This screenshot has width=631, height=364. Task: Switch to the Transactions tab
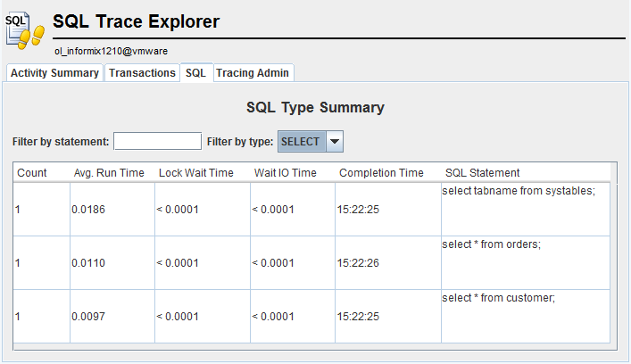click(142, 73)
